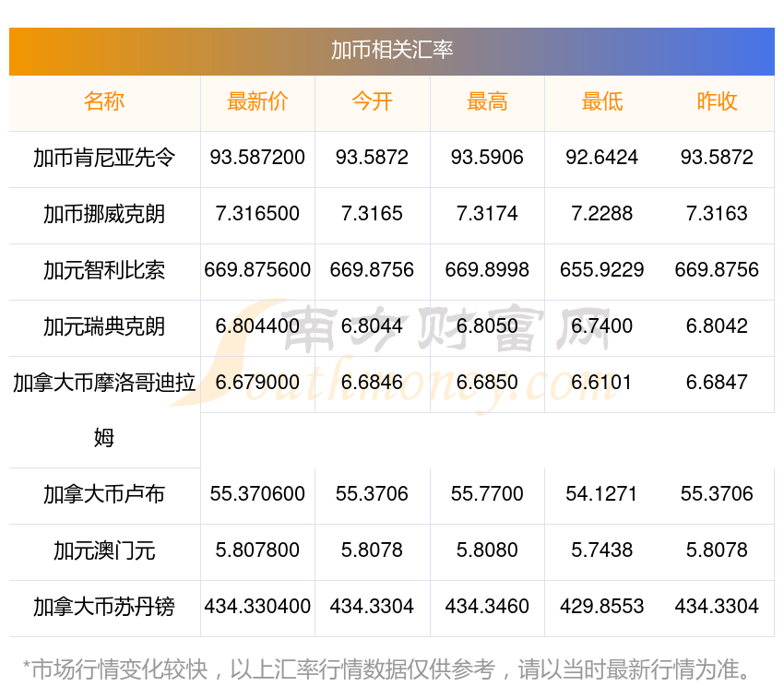Open the 加元瑞典克朗 row label
This screenshot has width=784, height=698.
pyautogui.click(x=104, y=326)
